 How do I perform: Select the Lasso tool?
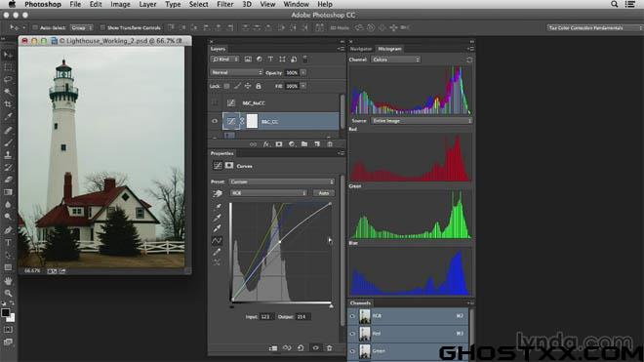click(x=8, y=79)
